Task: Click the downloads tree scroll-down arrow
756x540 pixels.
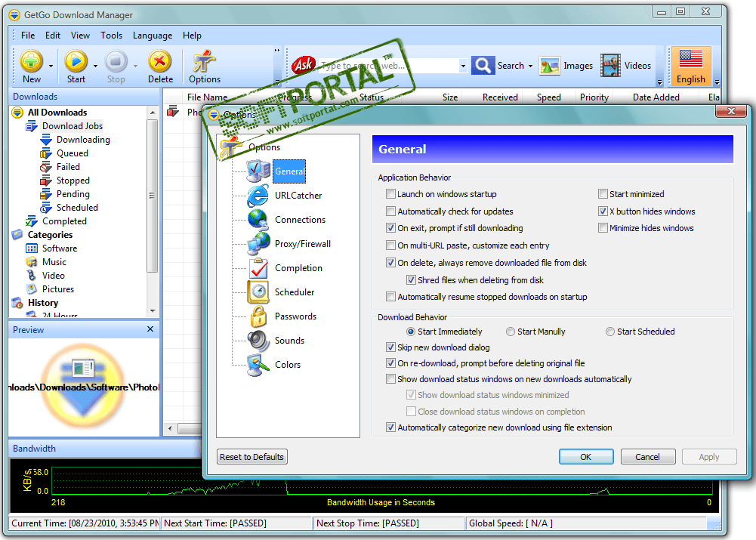Action: click(153, 311)
